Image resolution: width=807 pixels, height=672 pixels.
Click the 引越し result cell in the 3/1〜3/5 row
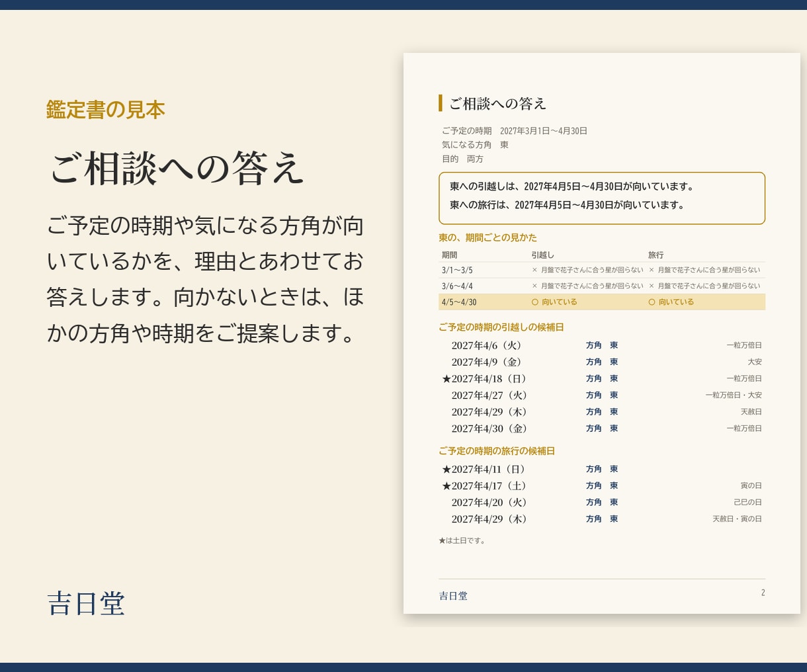tap(587, 270)
